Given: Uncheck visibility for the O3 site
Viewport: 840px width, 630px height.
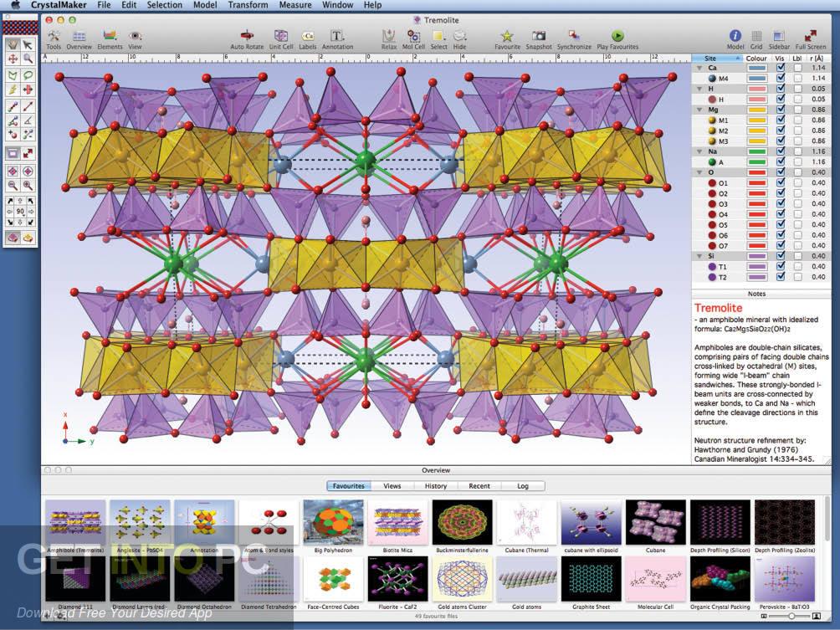Looking at the screenshot, I should coord(781,202).
